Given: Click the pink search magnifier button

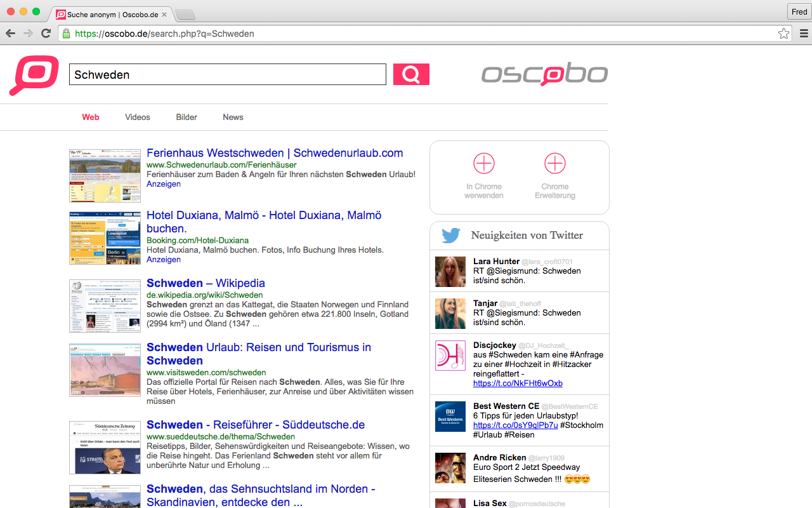Looking at the screenshot, I should [411, 74].
